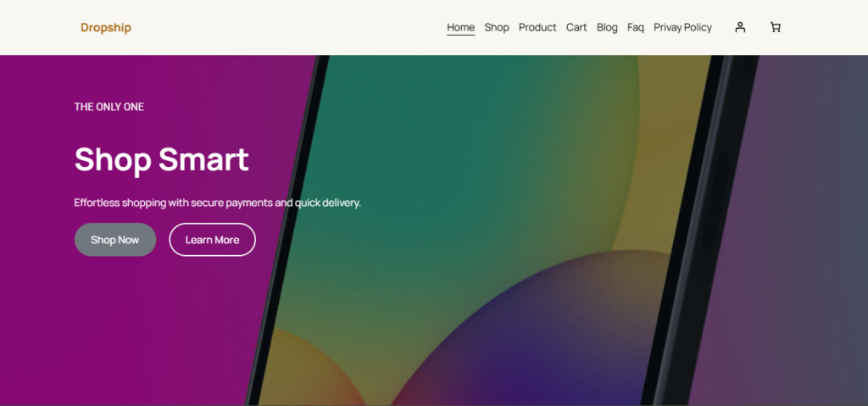Go to the Home menu item

(x=460, y=27)
